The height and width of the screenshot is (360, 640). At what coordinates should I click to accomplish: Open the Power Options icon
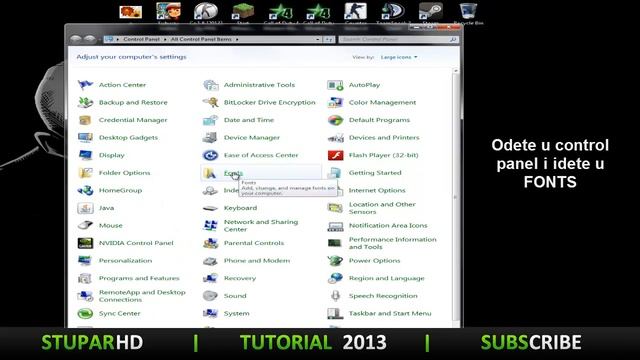(x=336, y=260)
